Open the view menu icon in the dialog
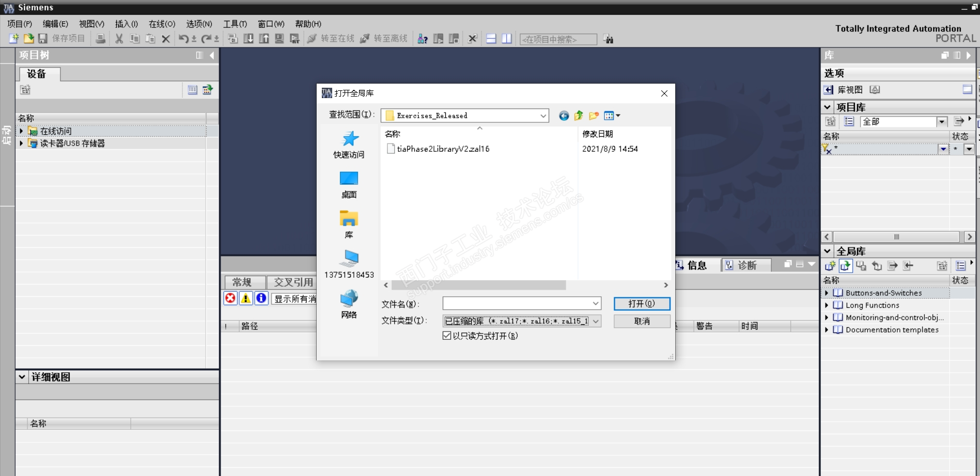 click(612, 116)
